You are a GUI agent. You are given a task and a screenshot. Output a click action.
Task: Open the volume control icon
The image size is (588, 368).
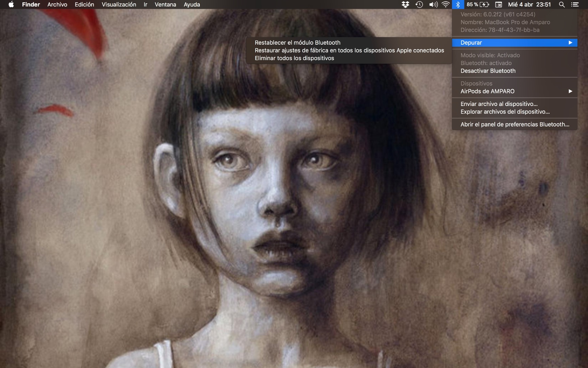pos(433,4)
